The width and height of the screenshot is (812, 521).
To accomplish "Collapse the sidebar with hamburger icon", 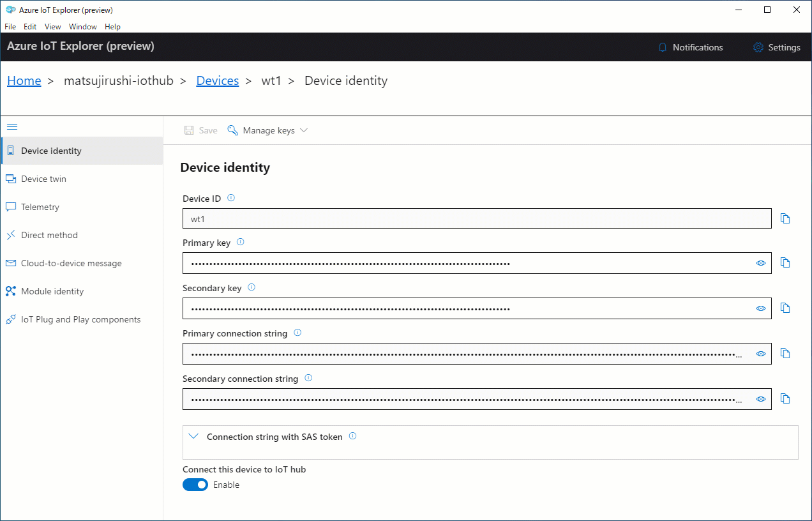I will point(11,127).
